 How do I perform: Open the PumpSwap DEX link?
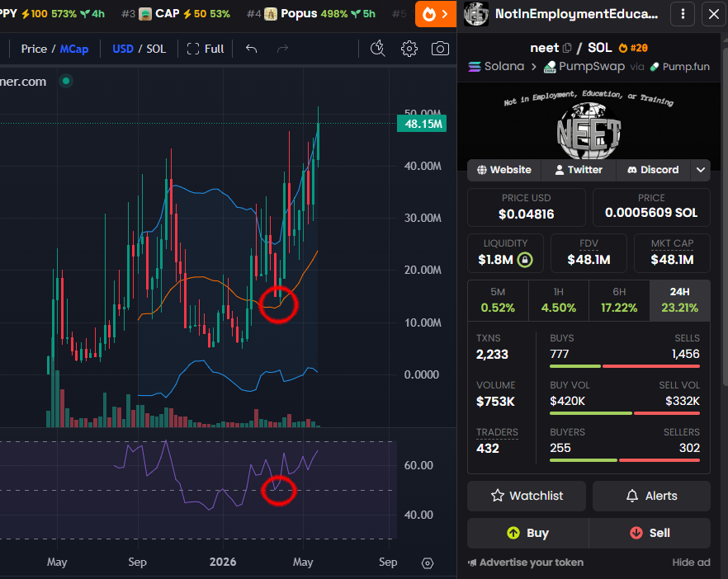[x=584, y=66]
